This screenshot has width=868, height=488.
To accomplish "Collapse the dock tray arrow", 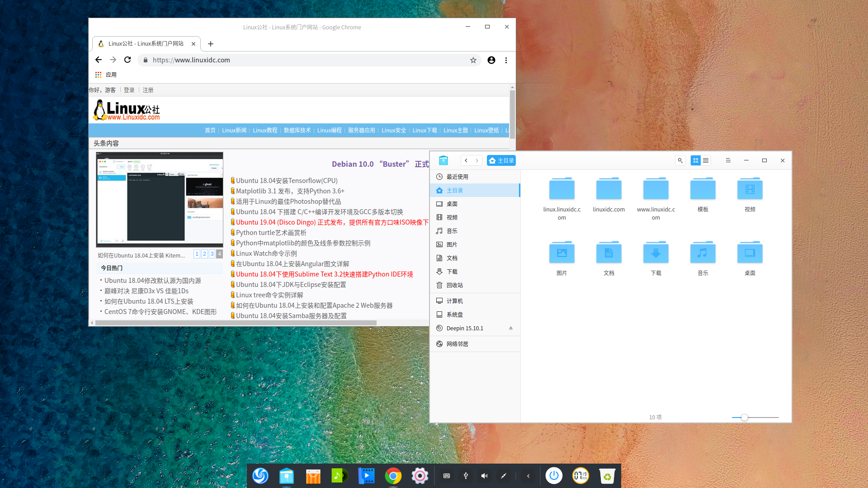I will [528, 476].
